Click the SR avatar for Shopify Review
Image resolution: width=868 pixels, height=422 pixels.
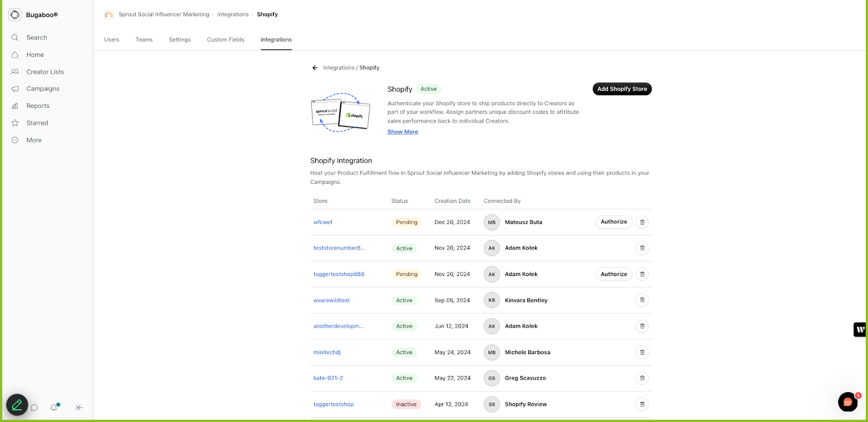pos(492,405)
